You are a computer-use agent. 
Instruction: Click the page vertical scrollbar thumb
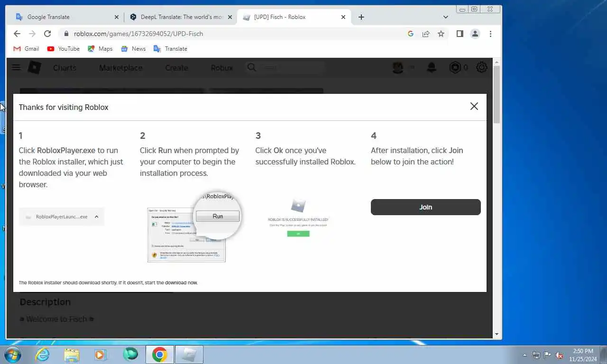497,95
